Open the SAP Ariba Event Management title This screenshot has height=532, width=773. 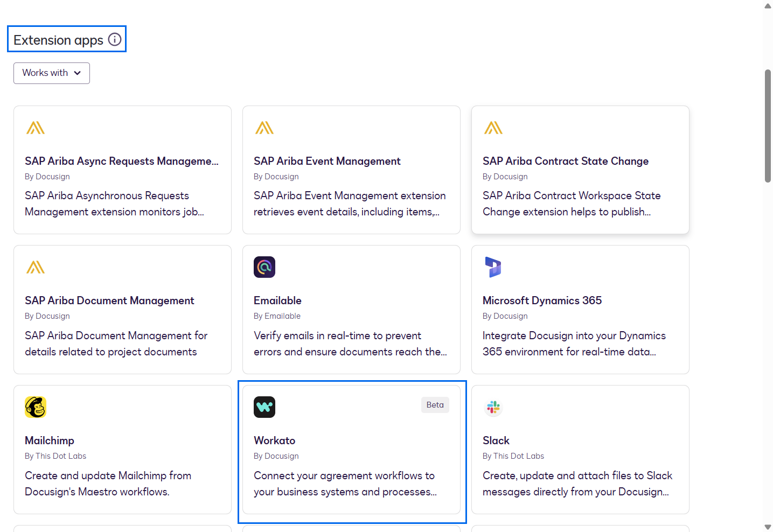327,161
